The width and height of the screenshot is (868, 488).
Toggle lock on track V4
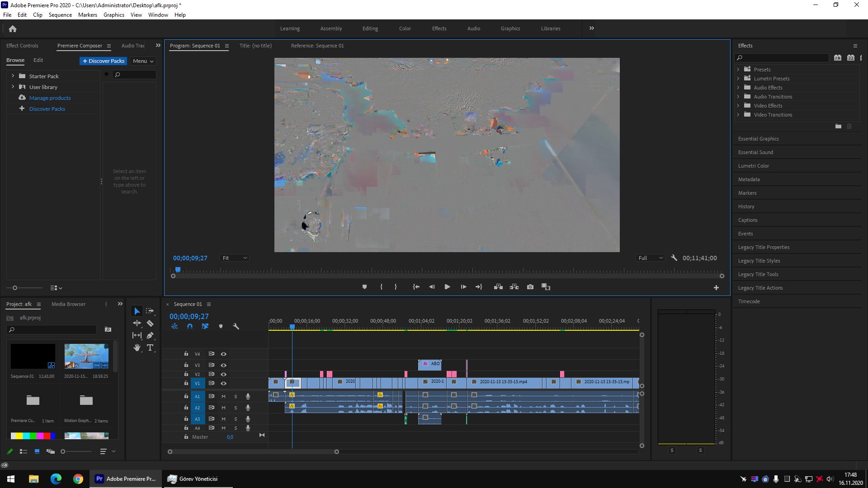click(x=186, y=354)
